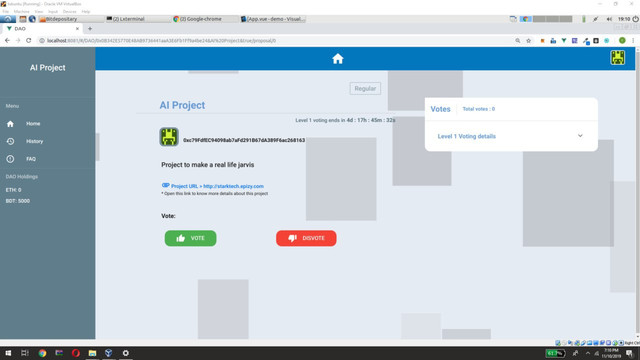Click the browser zoom magnifier icon

(518, 40)
